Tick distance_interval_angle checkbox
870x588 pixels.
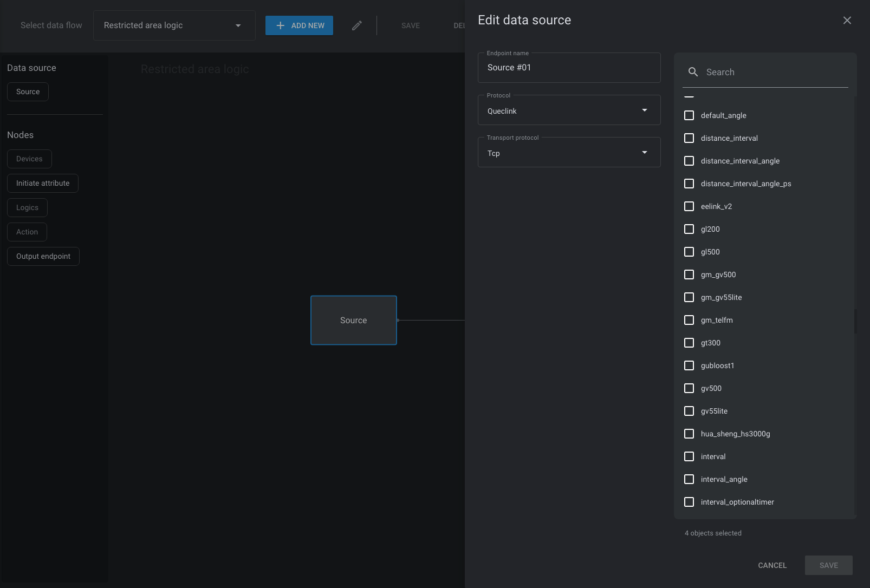pos(689,161)
